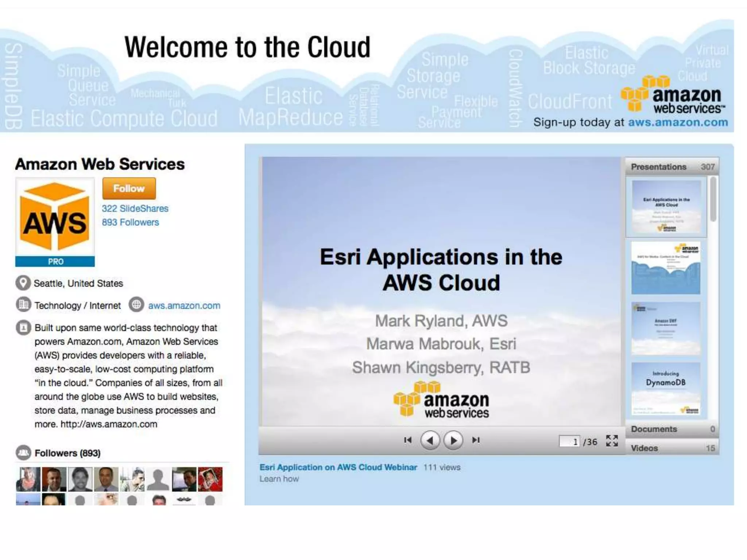Click the Followers (893) people icon
This screenshot has width=747, height=560.
click(23, 453)
